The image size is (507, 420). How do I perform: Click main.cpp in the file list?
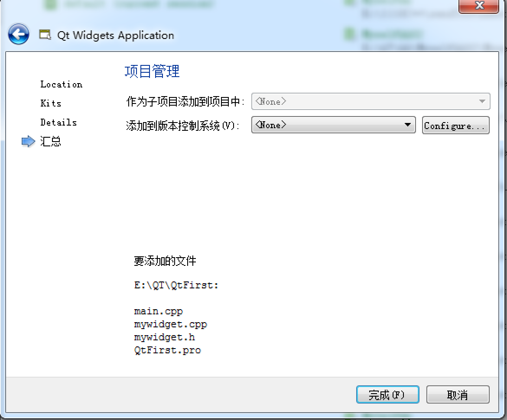coord(159,311)
